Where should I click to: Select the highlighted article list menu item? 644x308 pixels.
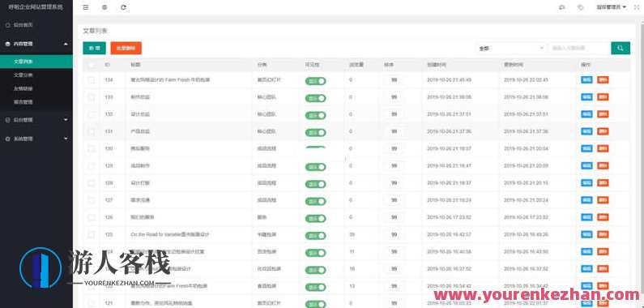36,62
